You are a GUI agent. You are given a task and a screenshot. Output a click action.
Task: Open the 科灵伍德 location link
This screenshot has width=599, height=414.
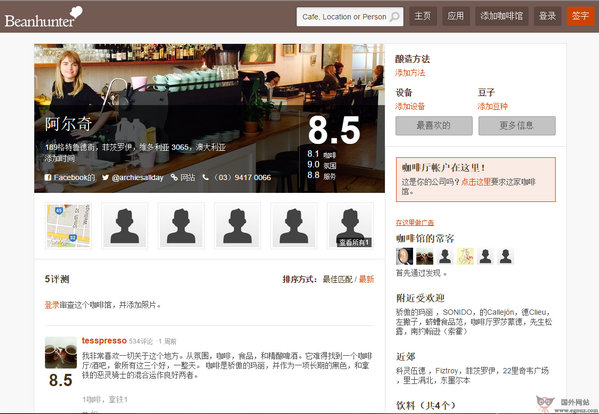(x=411, y=371)
